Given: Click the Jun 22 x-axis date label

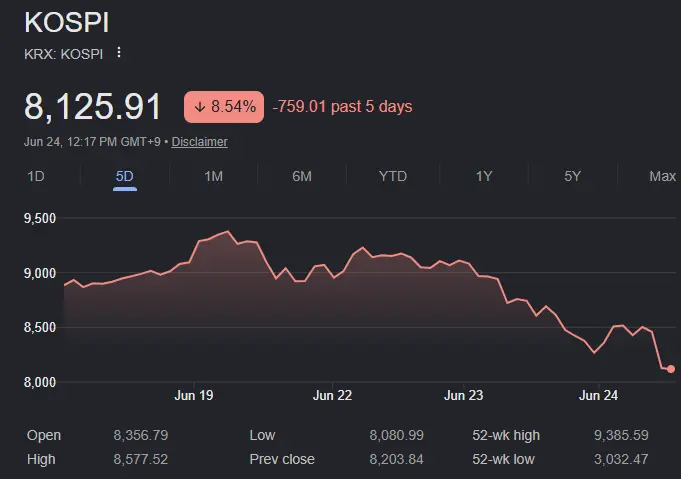Looking at the screenshot, I should click(332, 395).
